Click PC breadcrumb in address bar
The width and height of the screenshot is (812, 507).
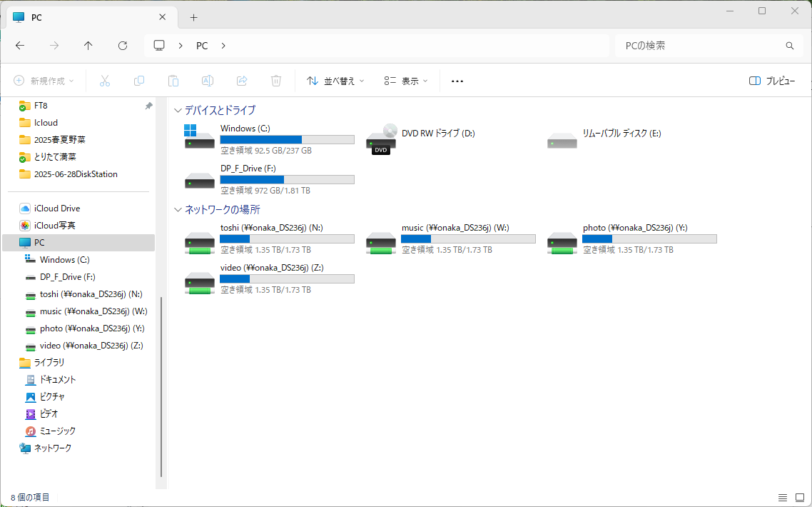tap(202, 46)
